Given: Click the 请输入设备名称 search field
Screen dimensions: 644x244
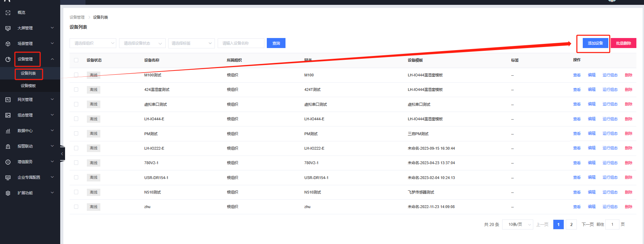Looking at the screenshot, I should coord(241,43).
